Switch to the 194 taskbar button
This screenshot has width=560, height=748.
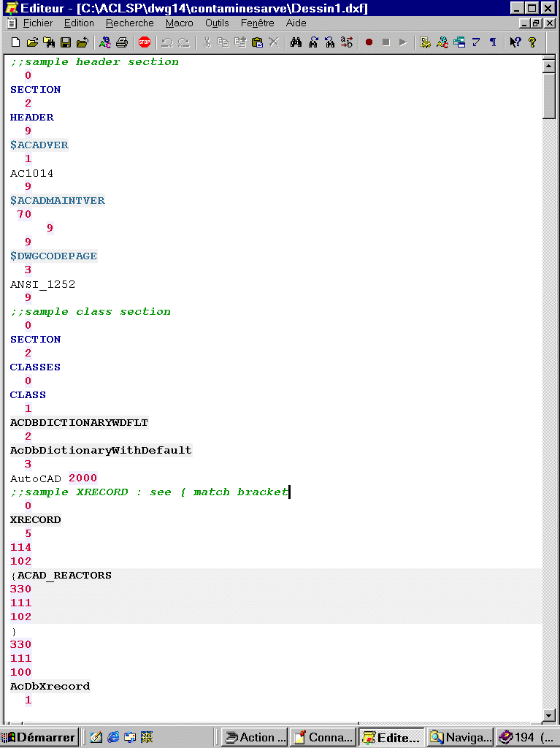pos(528,738)
